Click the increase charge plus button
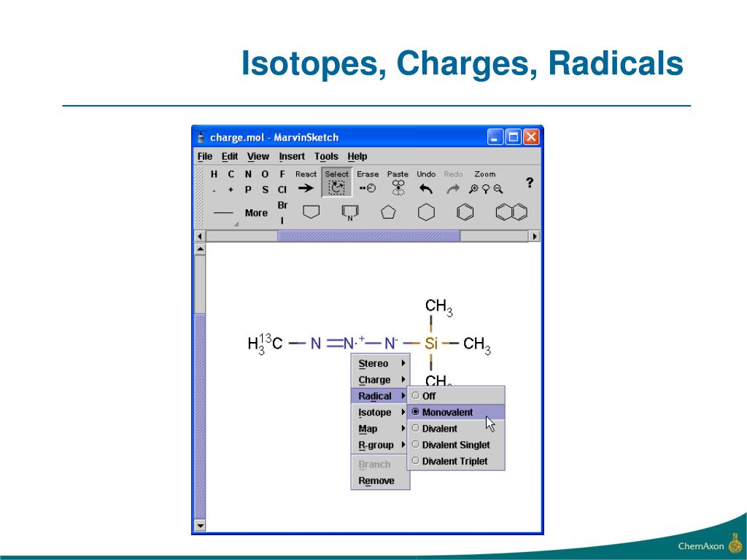 pos(231,190)
